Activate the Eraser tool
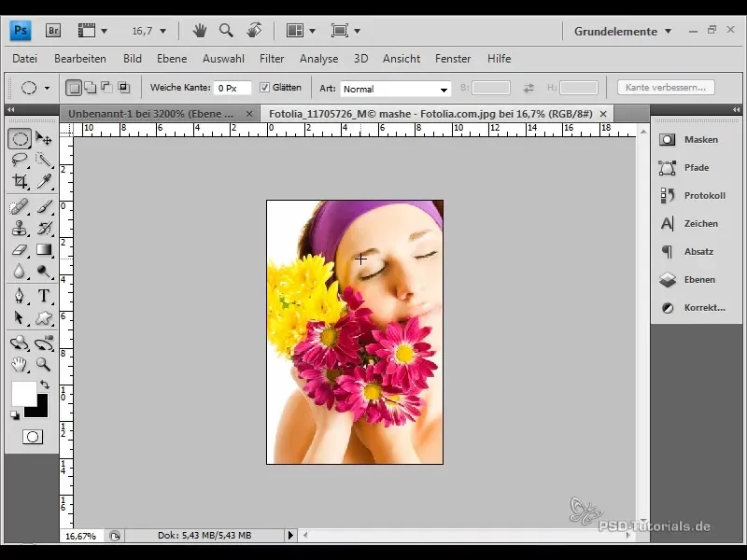747x560 pixels. coord(20,249)
